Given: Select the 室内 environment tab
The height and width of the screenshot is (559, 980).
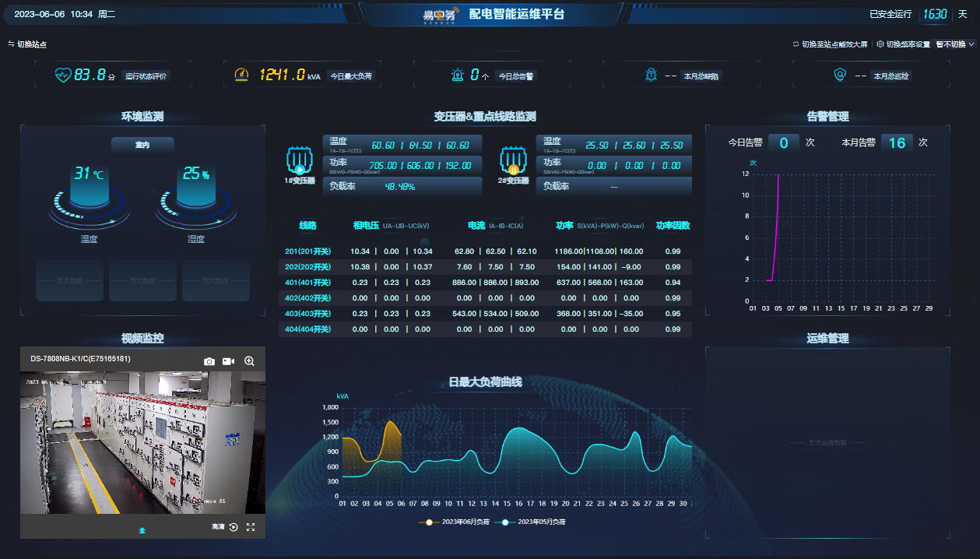Looking at the screenshot, I should click(142, 144).
